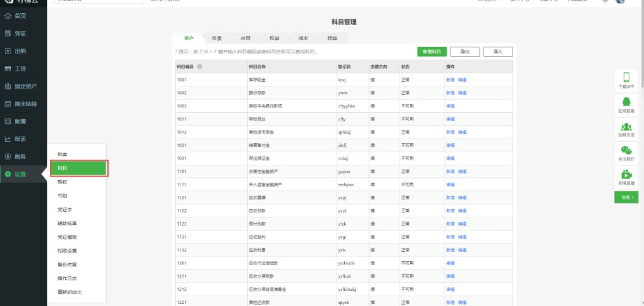644x306 pixels.
Task: Click 编辑 link in row 1001
Action: 462,80
